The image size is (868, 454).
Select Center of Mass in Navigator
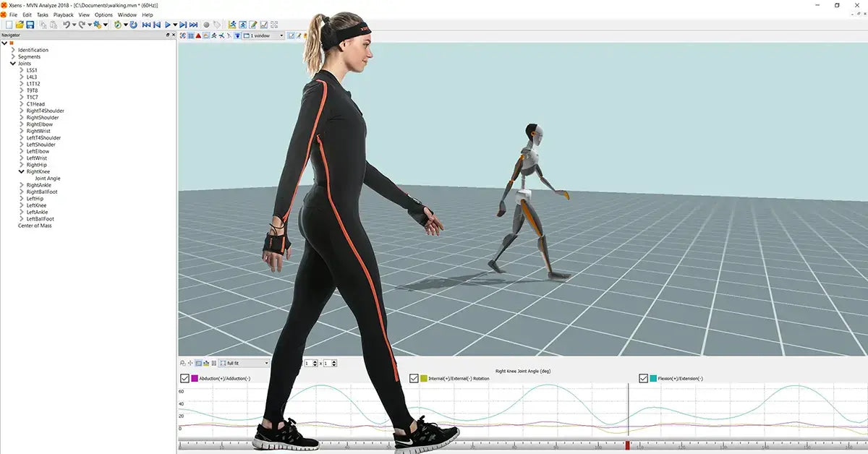pyautogui.click(x=35, y=226)
